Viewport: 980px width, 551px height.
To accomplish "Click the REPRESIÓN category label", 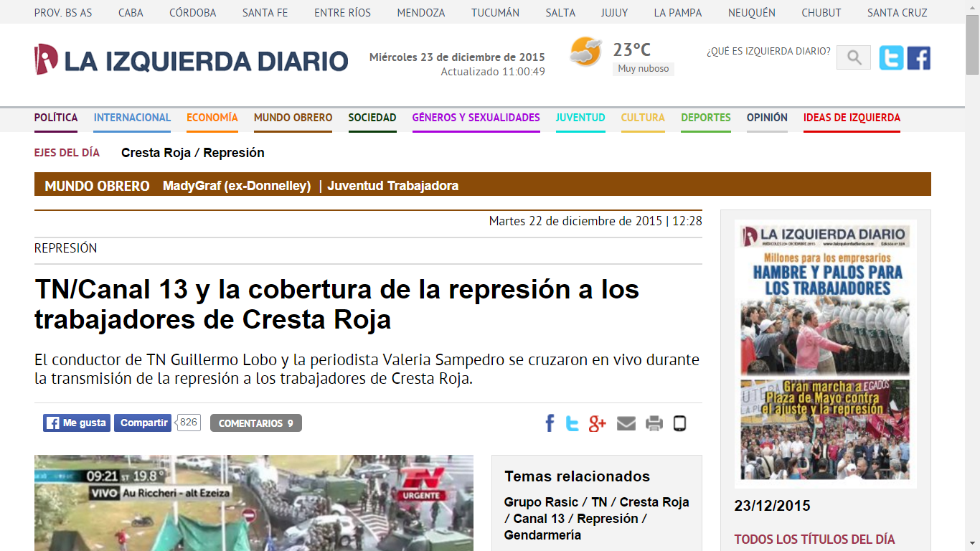I will pos(65,248).
